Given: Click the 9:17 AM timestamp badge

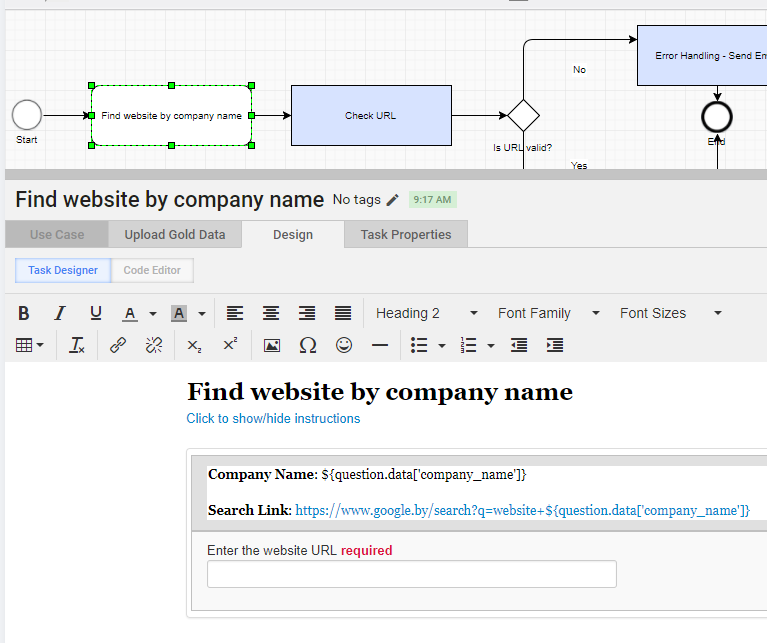Looking at the screenshot, I should (x=432, y=200).
